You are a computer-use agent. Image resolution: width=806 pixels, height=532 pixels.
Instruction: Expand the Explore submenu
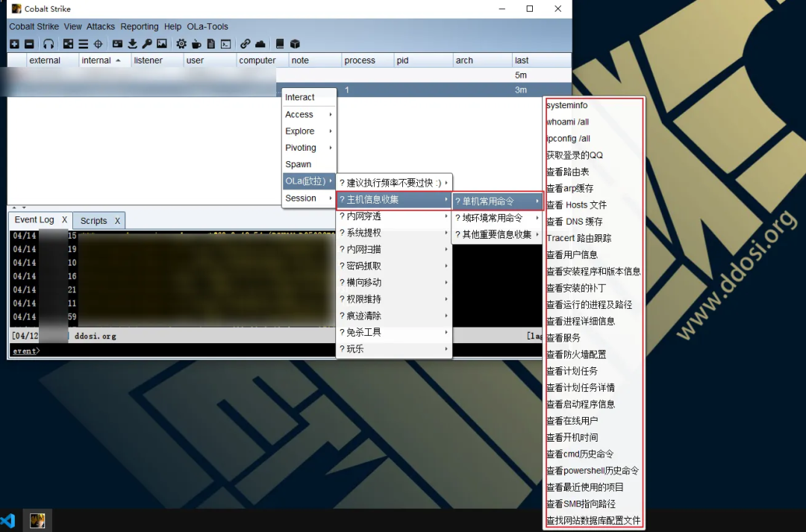point(309,131)
